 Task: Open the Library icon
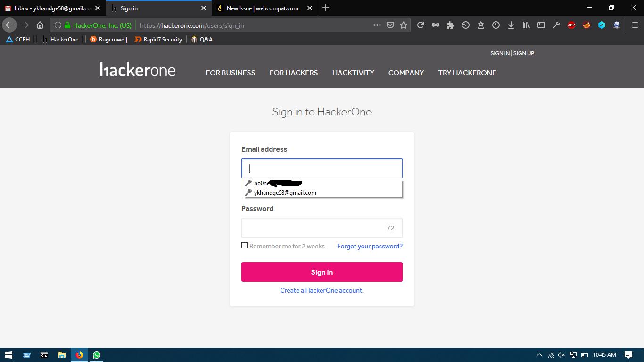tap(526, 25)
